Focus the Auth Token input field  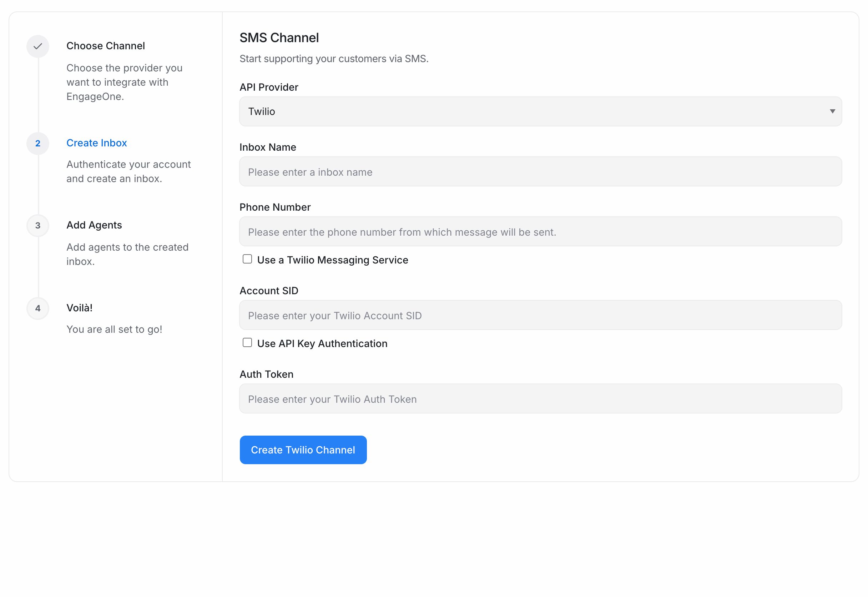[x=540, y=398]
